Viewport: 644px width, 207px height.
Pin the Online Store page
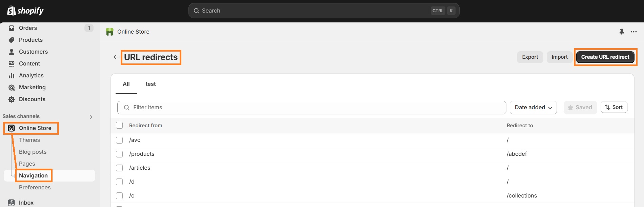622,32
